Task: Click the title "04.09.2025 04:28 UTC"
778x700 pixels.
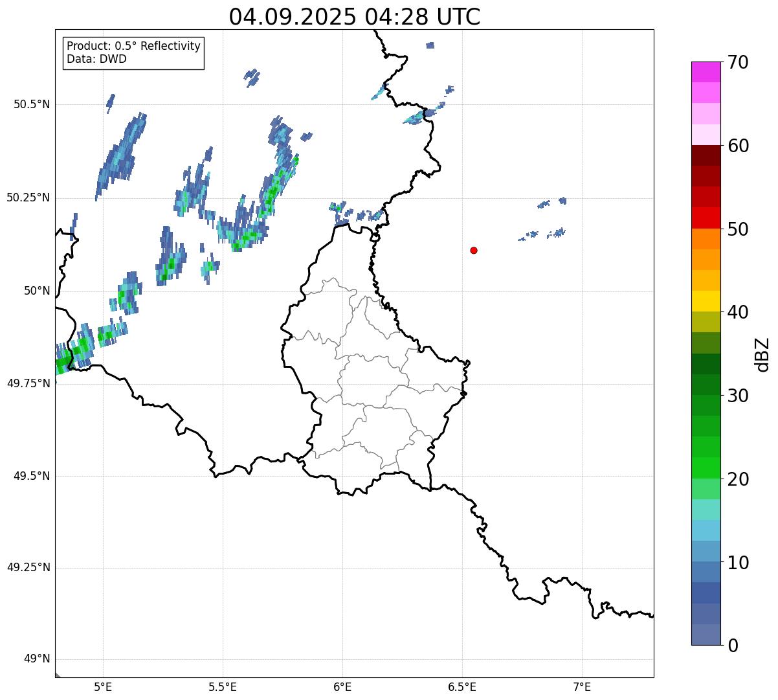Action: pos(355,17)
